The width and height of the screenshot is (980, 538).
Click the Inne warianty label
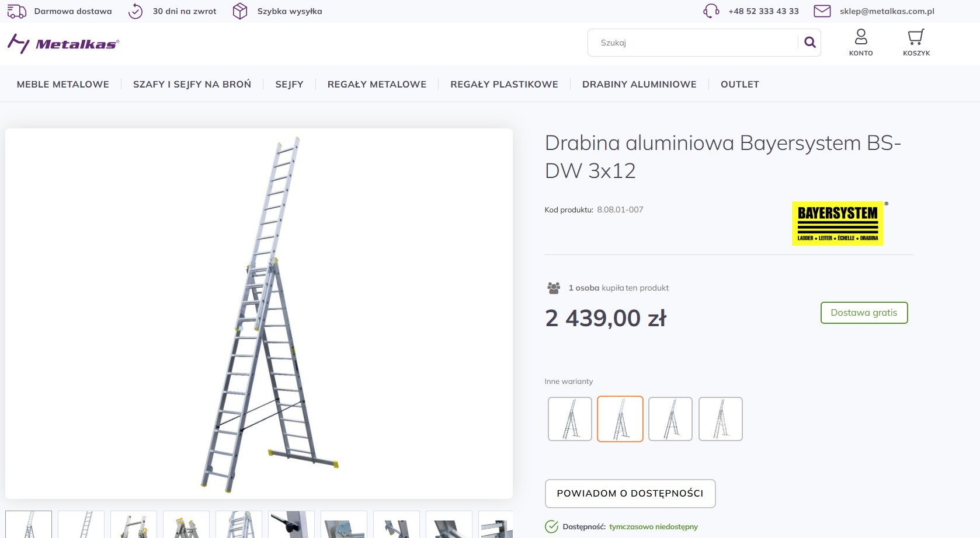[x=569, y=382]
